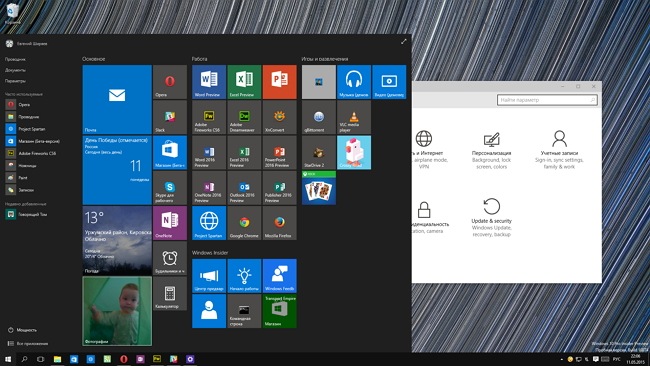Open the StarDrive 2 tile
This screenshot has width=650, height=366.
[x=319, y=152]
